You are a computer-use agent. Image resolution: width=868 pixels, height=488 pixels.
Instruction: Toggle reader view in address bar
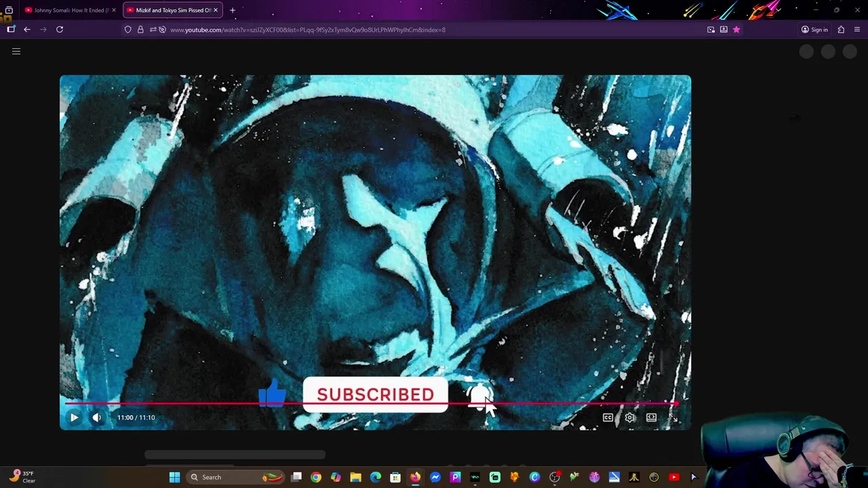(x=724, y=30)
